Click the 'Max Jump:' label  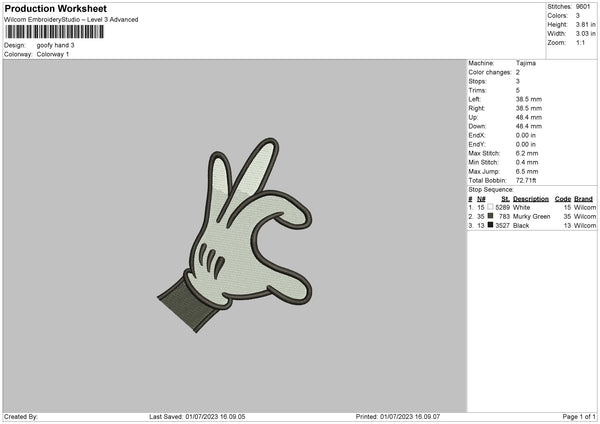point(483,171)
